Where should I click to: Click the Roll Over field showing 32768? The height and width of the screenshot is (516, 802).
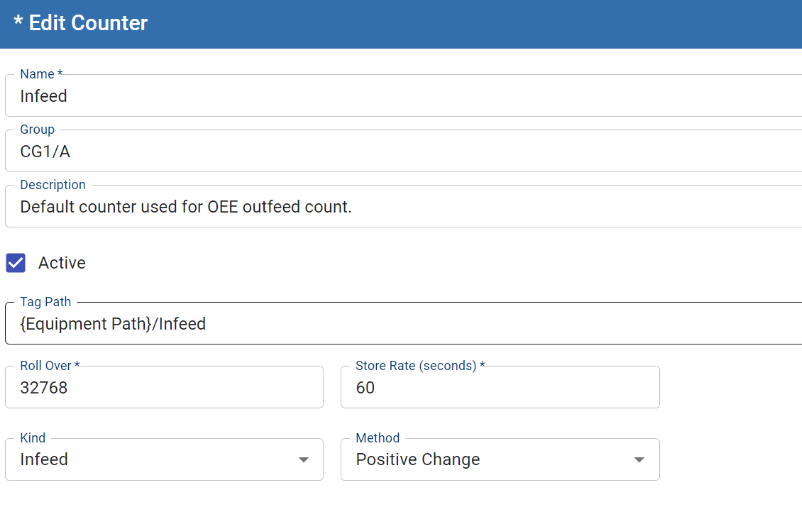point(164,388)
